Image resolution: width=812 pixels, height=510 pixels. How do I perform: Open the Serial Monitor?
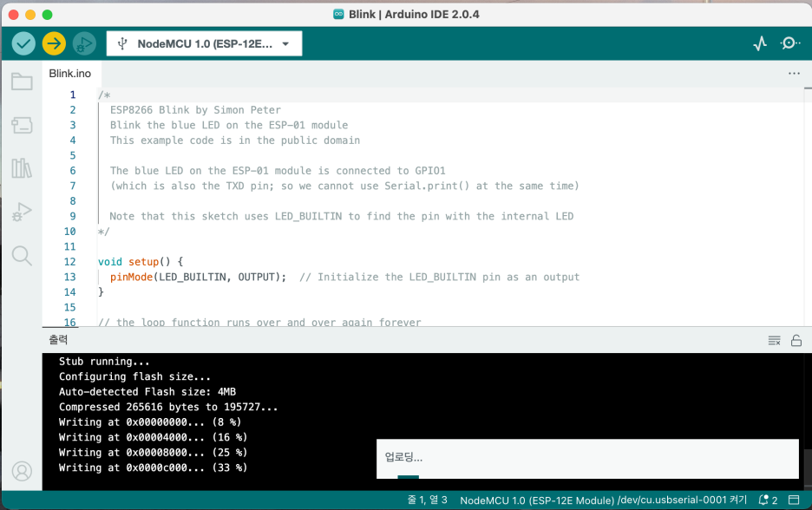point(789,43)
